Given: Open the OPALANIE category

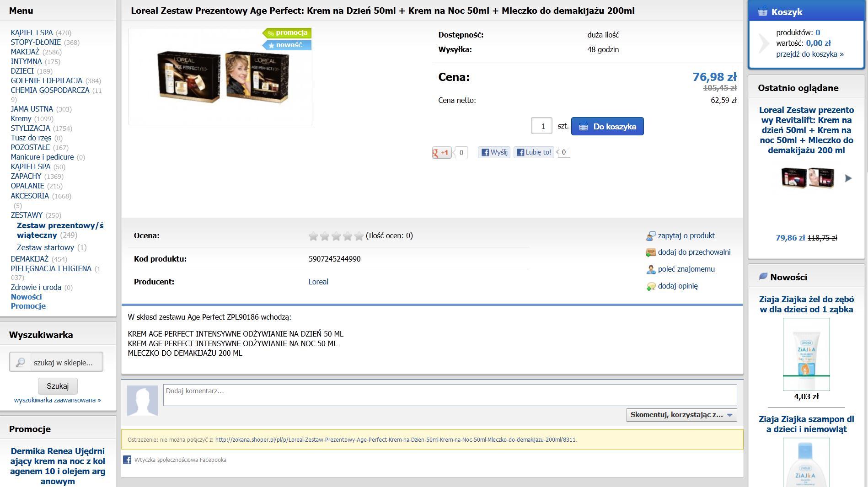Looking at the screenshot, I should click(27, 186).
